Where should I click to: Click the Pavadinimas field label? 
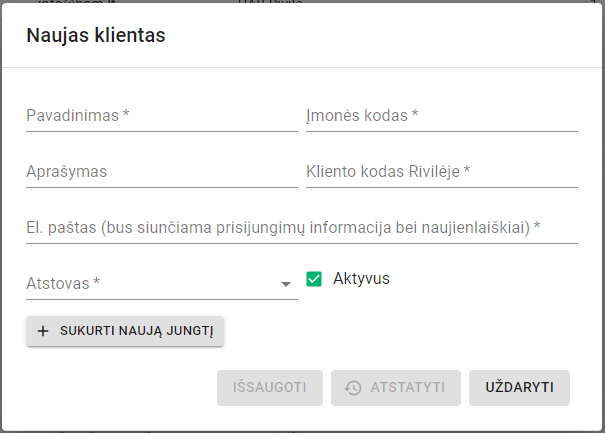click(x=78, y=115)
